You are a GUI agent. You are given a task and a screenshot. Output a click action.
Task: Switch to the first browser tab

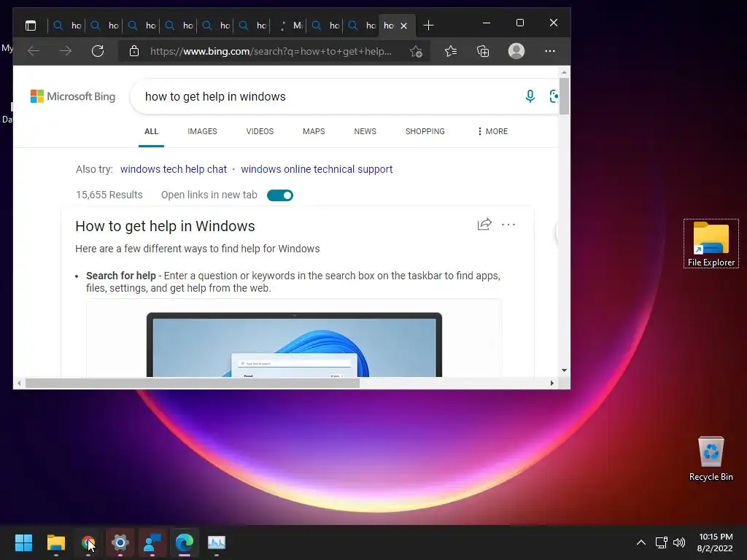(x=66, y=26)
